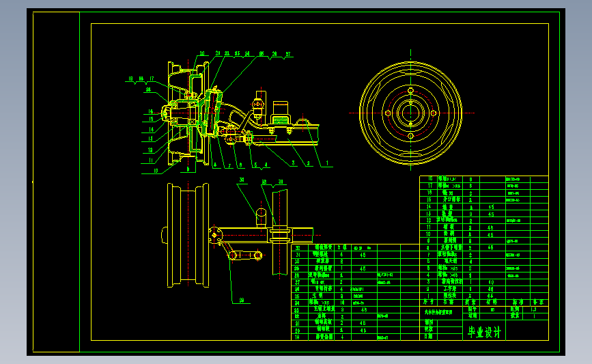The width and height of the screenshot is (592, 364).
Task: Select callout number 1 in section view
Action: click(x=327, y=163)
